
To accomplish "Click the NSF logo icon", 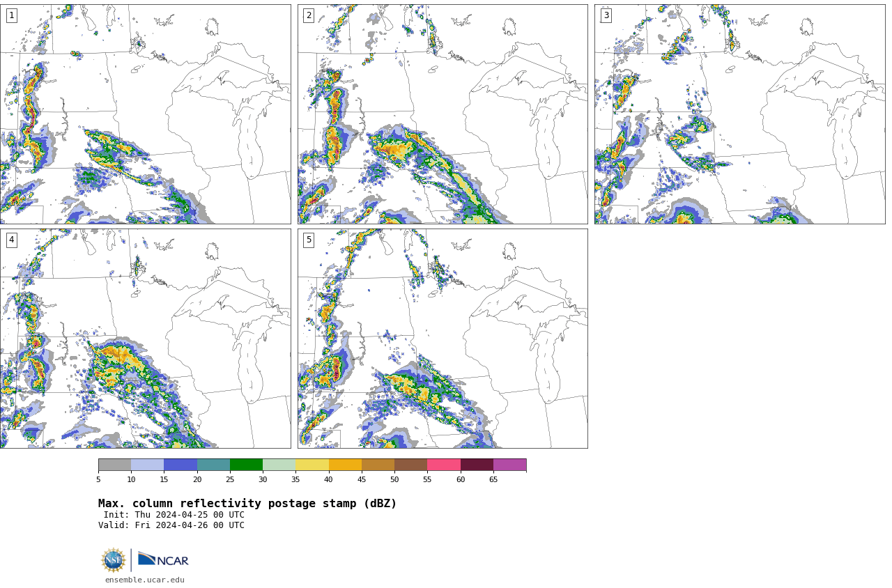I will click(x=114, y=560).
